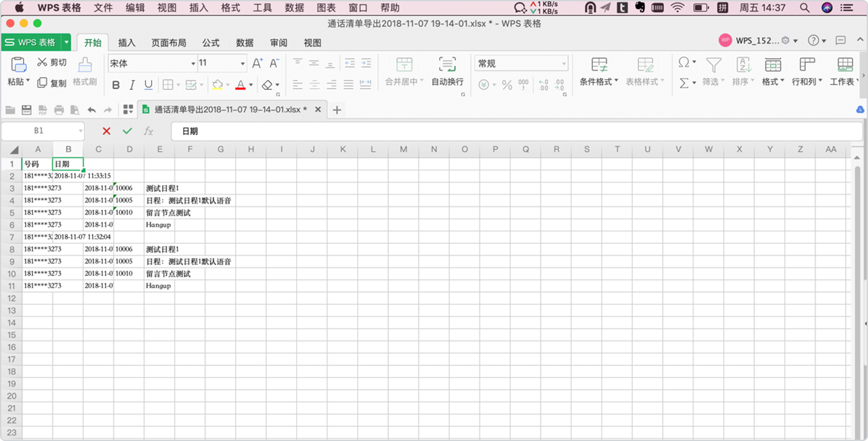868x441 pixels.
Task: Click the percent style icon
Action: [507, 84]
